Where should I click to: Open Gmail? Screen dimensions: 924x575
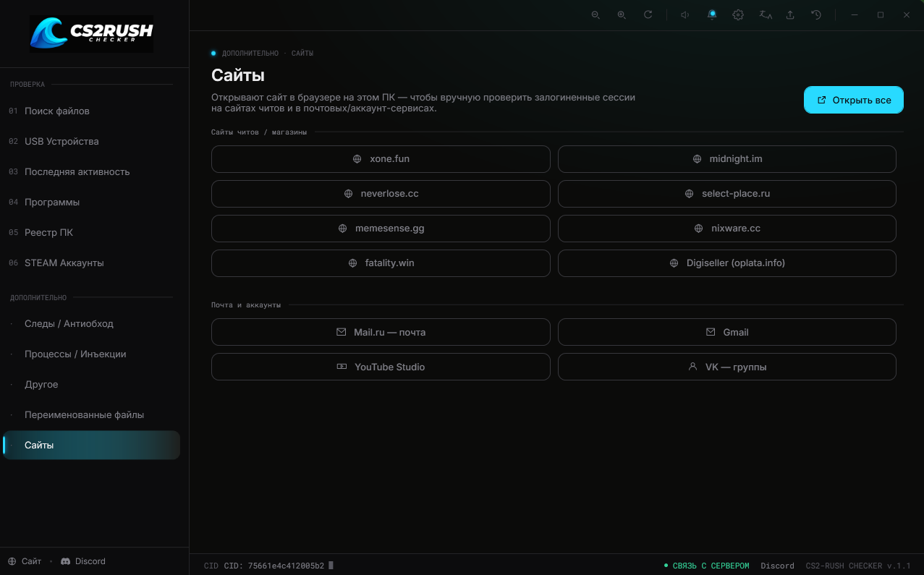[x=727, y=333]
